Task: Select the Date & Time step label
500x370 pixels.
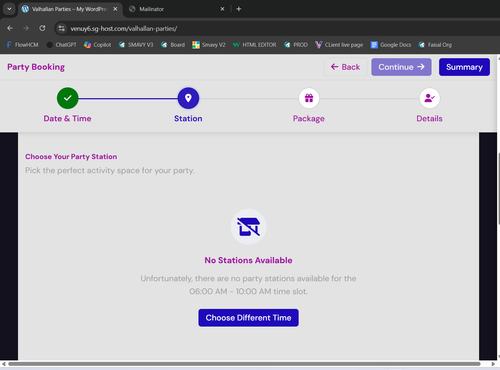Action: 67,119
